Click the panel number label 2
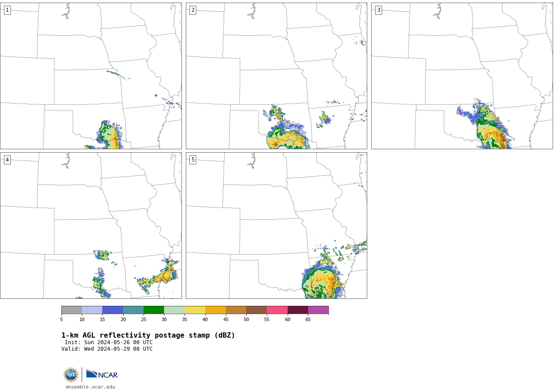The width and height of the screenshot is (557, 392). pos(193,10)
